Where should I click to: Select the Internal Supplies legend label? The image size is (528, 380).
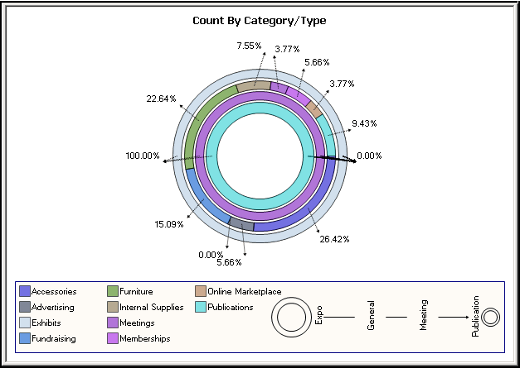click(151, 307)
